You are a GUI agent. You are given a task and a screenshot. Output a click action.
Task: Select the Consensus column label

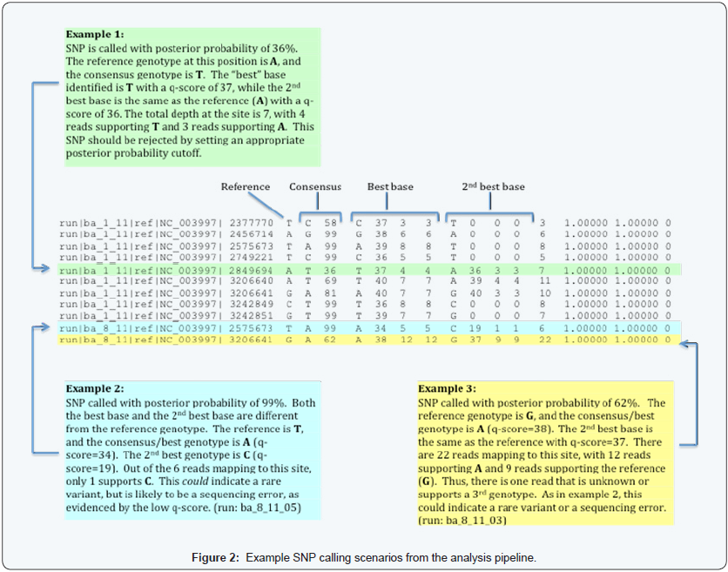316,186
